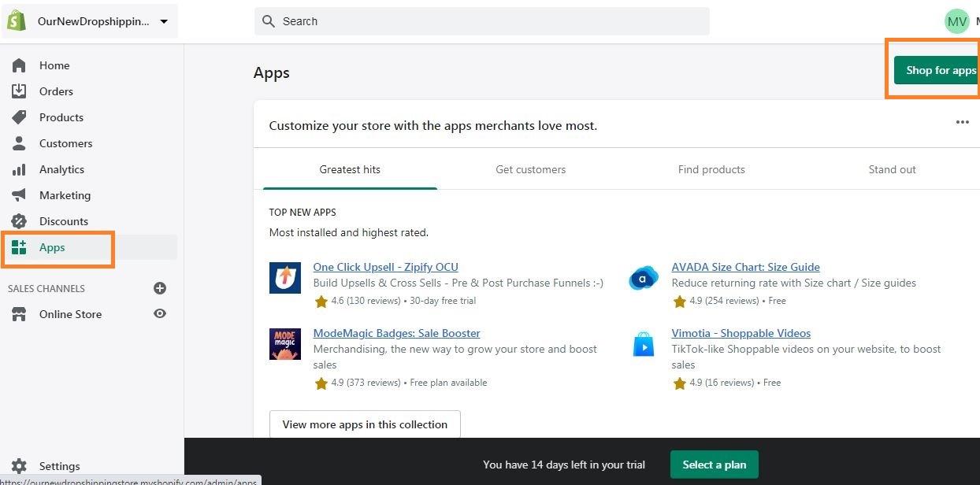
Task: Click 'Customize your store' card heading
Action: pyautogui.click(x=433, y=125)
